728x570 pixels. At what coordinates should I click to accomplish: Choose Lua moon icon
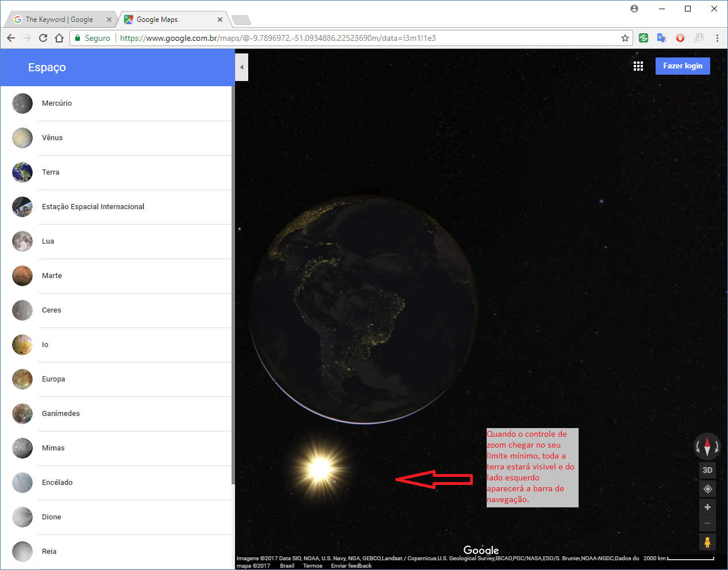[22, 241]
